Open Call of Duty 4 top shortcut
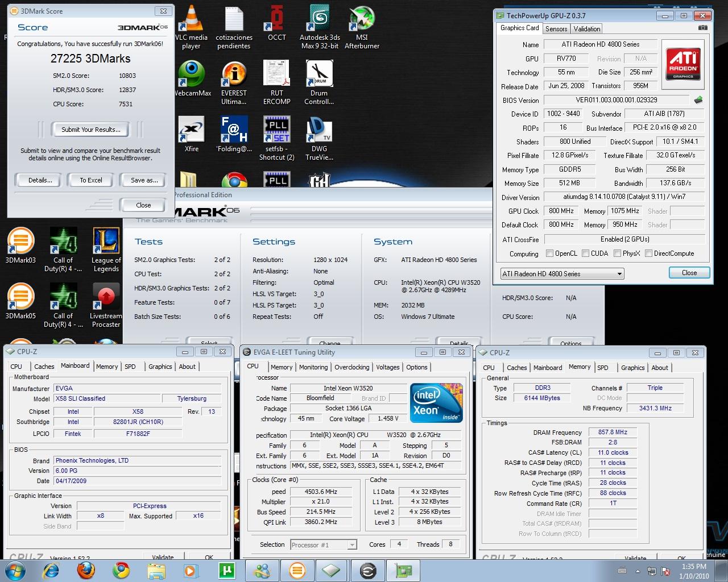The width and height of the screenshot is (728, 582). [x=63, y=250]
